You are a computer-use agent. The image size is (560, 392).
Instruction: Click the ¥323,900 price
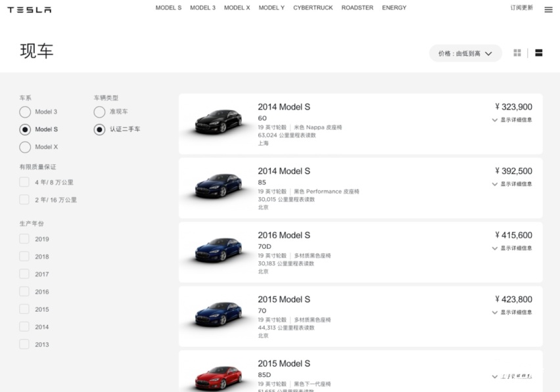(x=513, y=107)
